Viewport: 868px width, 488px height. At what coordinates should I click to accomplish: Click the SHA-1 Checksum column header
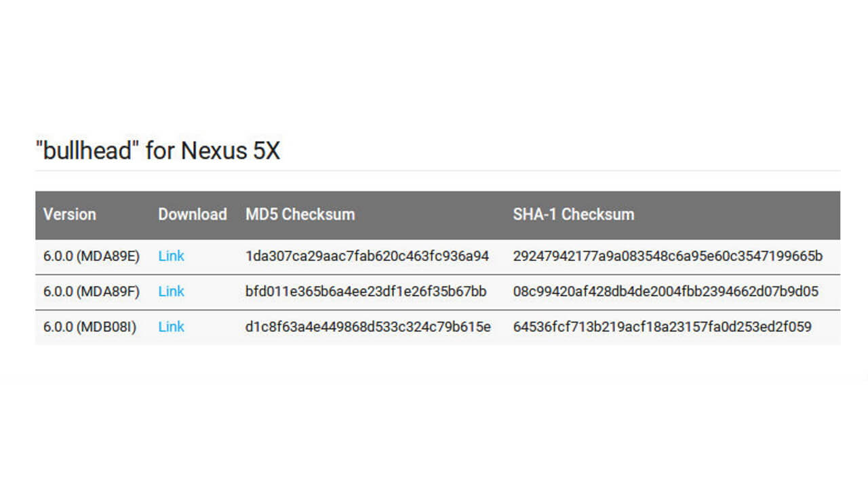(x=574, y=215)
